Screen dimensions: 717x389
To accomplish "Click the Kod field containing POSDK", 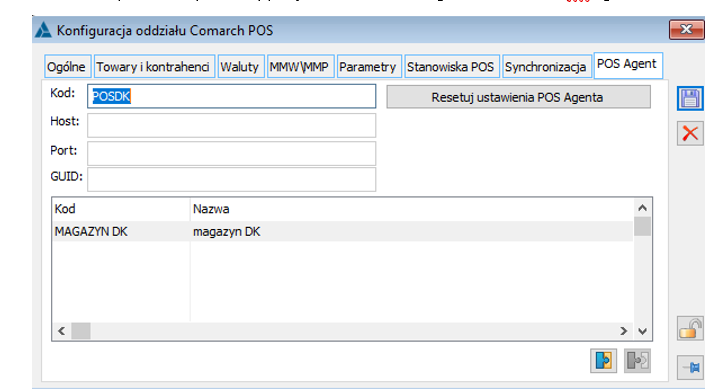I will point(232,96).
